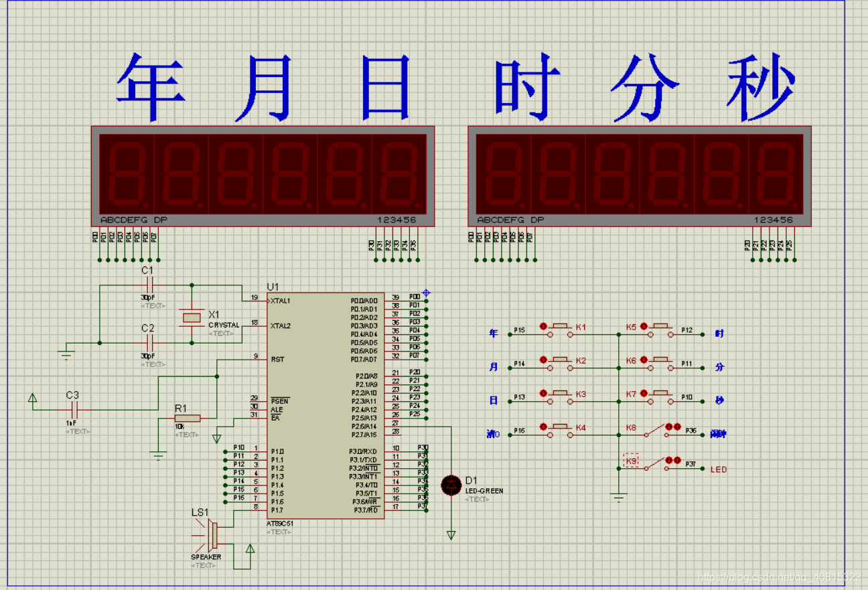Click the P12 net label beside K5
The height and width of the screenshot is (590, 868).
tap(687, 330)
